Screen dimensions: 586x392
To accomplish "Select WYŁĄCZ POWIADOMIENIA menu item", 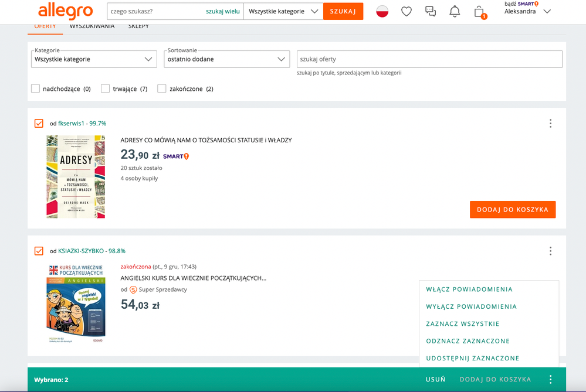I will tap(471, 306).
